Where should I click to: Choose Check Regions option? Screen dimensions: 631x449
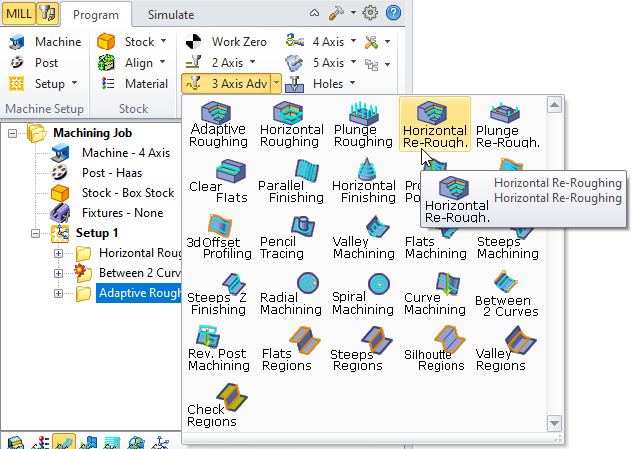(x=217, y=405)
